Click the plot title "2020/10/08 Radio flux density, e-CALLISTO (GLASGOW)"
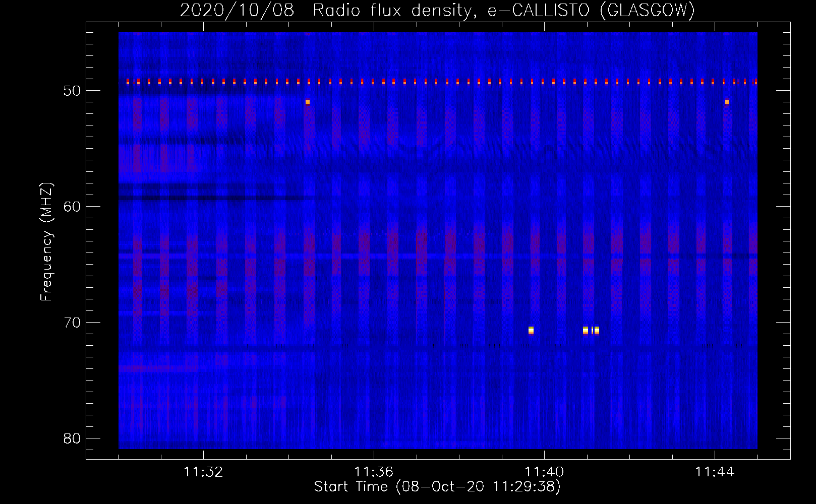Viewport: 816px width, 504px height. pos(437,10)
